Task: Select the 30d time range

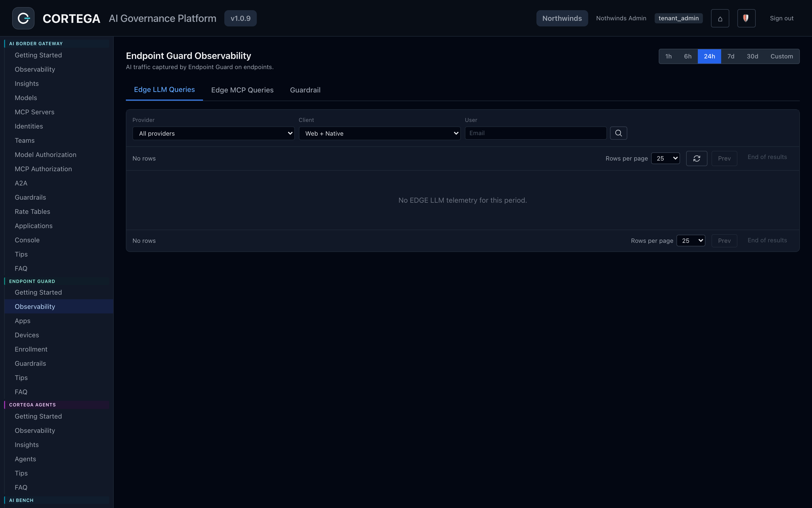Action: (752, 56)
